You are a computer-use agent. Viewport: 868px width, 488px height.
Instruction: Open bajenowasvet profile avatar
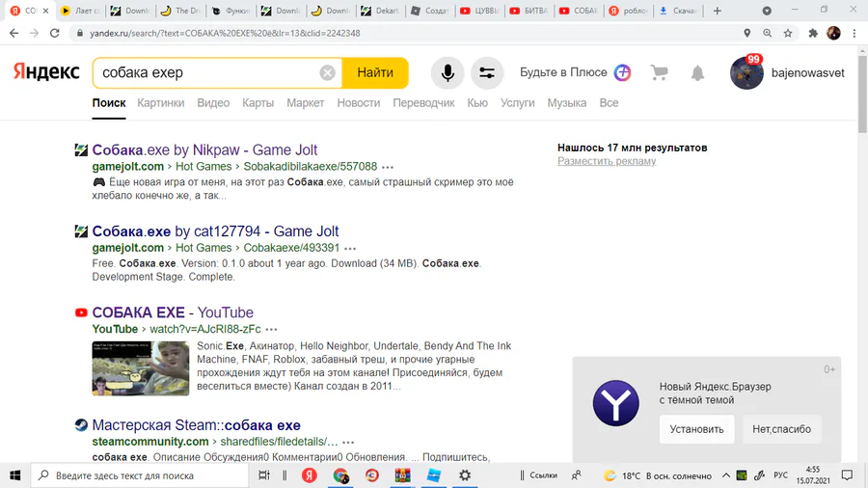[x=746, y=72]
